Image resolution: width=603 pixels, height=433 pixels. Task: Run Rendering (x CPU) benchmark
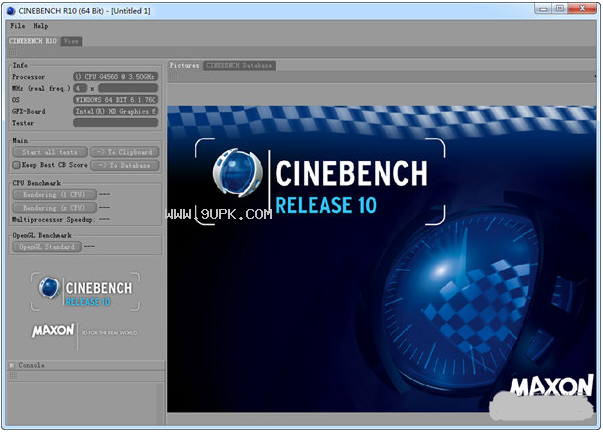pyautogui.click(x=54, y=208)
